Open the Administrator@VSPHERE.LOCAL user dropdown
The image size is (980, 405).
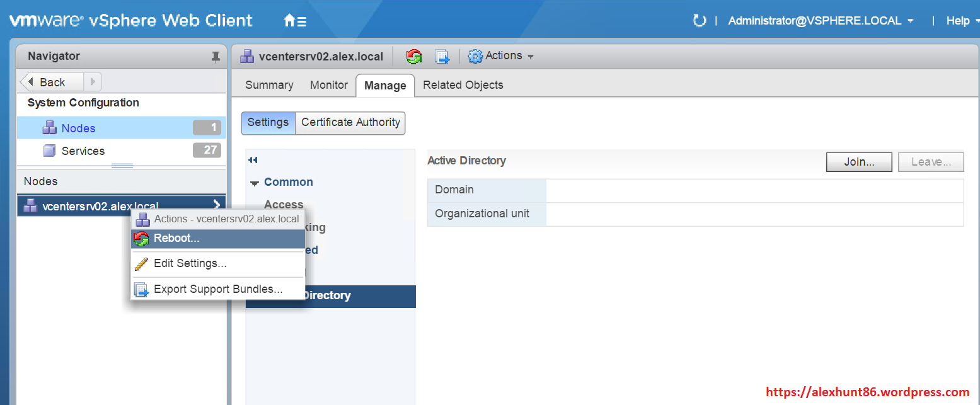tap(821, 21)
